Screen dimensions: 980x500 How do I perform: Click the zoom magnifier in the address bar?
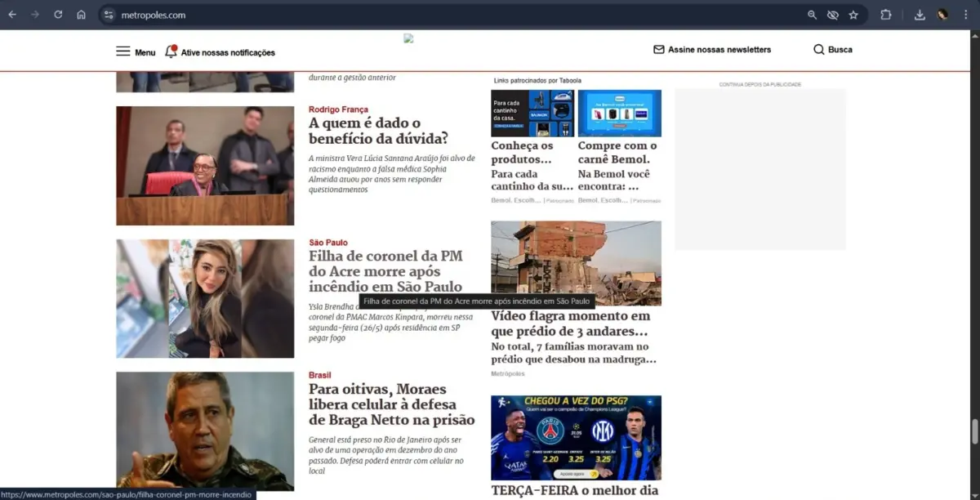812,15
